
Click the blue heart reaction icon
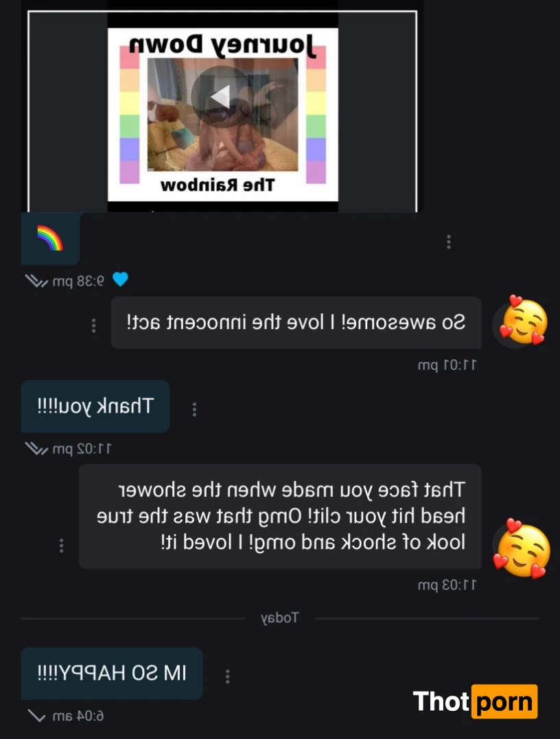point(121,280)
